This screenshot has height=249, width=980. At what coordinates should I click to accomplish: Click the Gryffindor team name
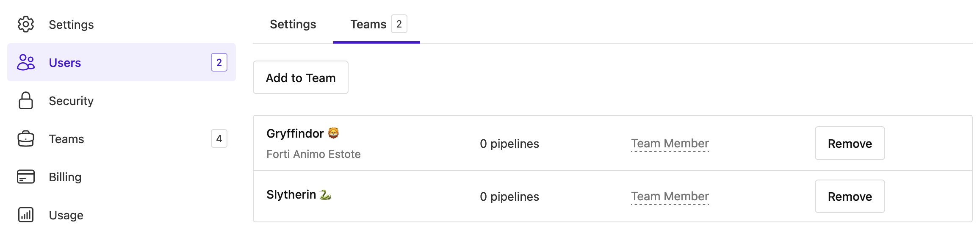[x=295, y=133]
